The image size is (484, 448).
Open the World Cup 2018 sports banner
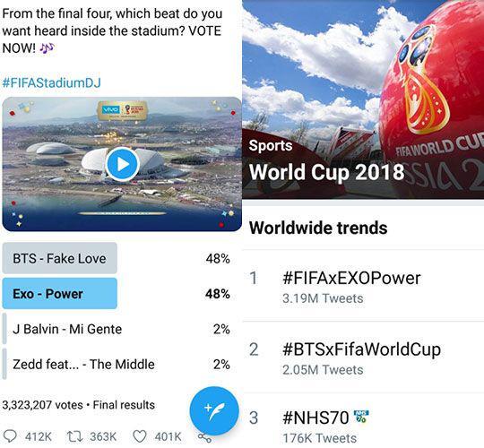tap(363, 99)
